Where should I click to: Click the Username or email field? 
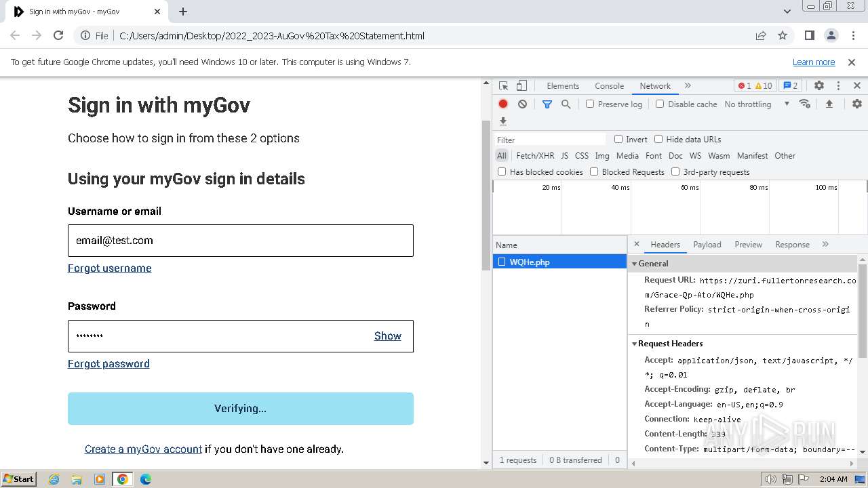tap(241, 241)
